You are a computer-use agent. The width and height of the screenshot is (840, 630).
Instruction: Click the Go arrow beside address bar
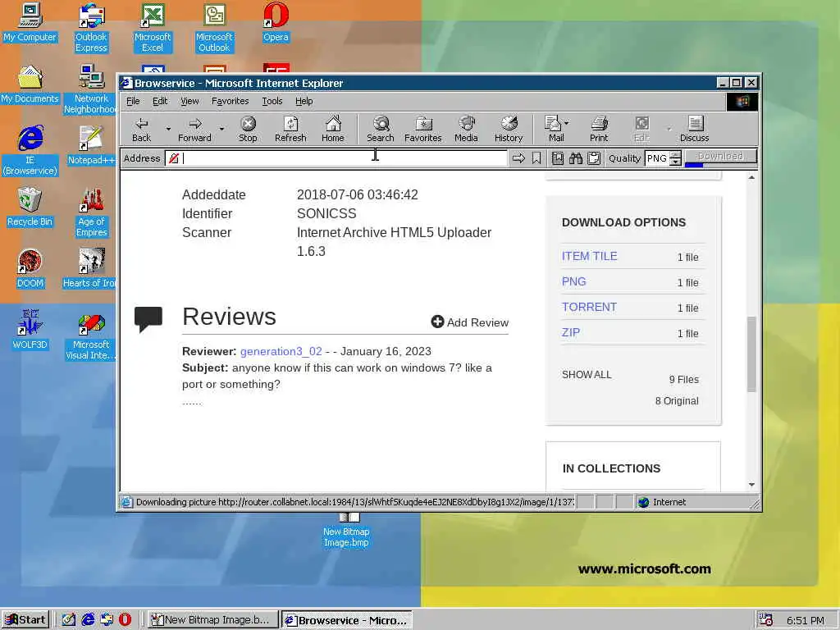click(518, 158)
